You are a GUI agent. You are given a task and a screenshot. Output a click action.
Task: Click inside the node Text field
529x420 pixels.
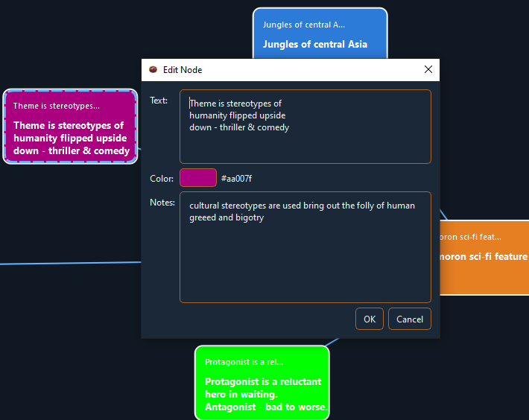(x=305, y=127)
